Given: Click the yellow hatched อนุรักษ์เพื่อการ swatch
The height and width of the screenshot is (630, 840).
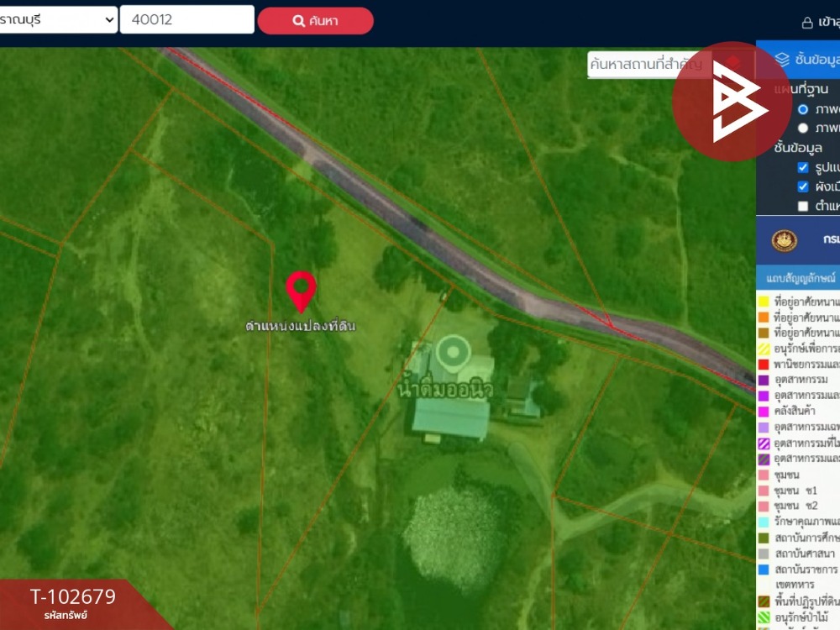Looking at the screenshot, I should [x=764, y=349].
